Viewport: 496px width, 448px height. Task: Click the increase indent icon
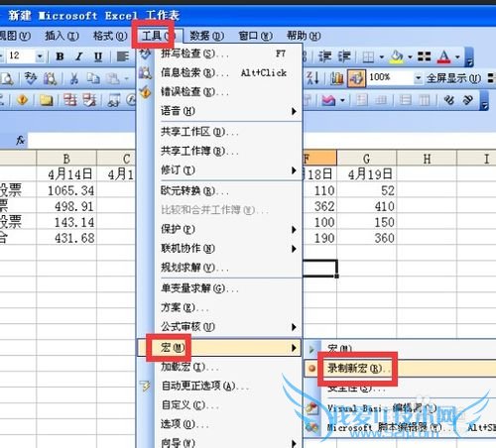(344, 56)
